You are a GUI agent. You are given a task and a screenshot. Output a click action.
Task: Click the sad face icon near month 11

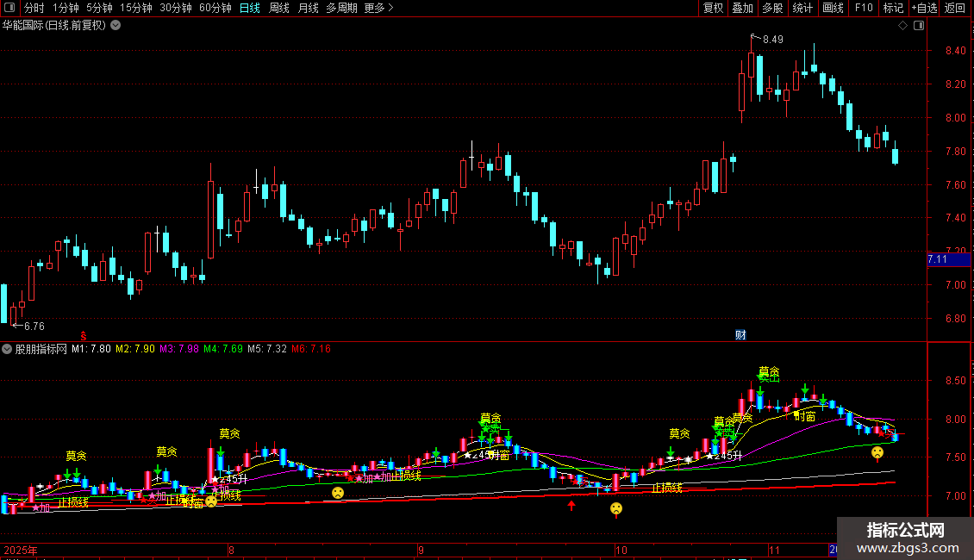(x=877, y=452)
